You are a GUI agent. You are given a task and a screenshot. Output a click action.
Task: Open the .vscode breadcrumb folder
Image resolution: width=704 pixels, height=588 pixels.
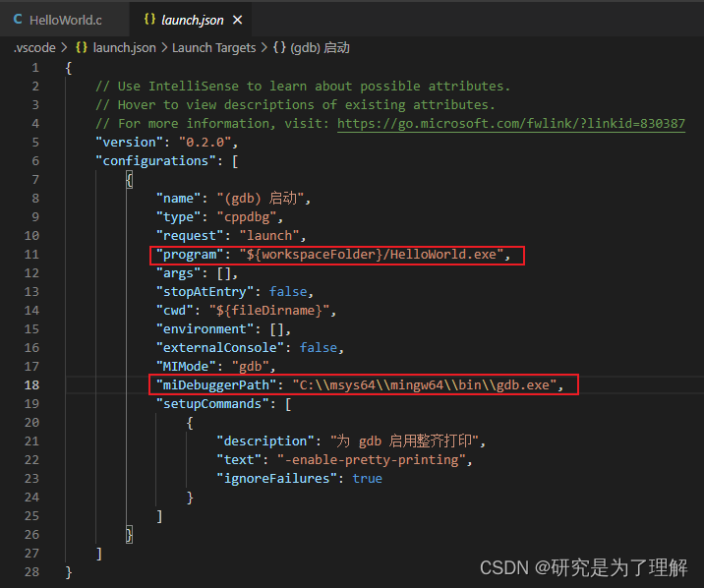[34, 47]
